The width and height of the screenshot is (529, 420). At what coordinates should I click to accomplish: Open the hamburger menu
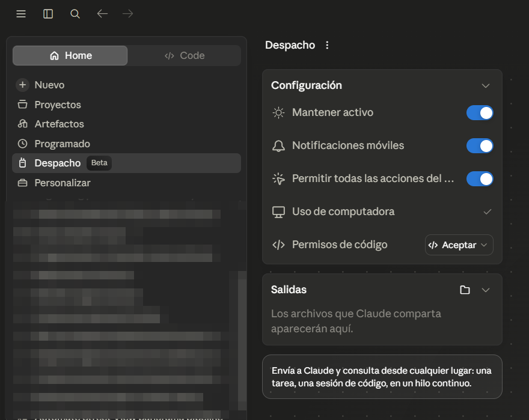pos(21,14)
